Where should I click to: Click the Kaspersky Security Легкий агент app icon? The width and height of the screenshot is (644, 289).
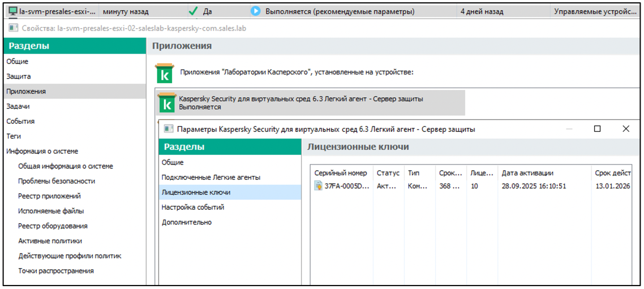point(167,102)
